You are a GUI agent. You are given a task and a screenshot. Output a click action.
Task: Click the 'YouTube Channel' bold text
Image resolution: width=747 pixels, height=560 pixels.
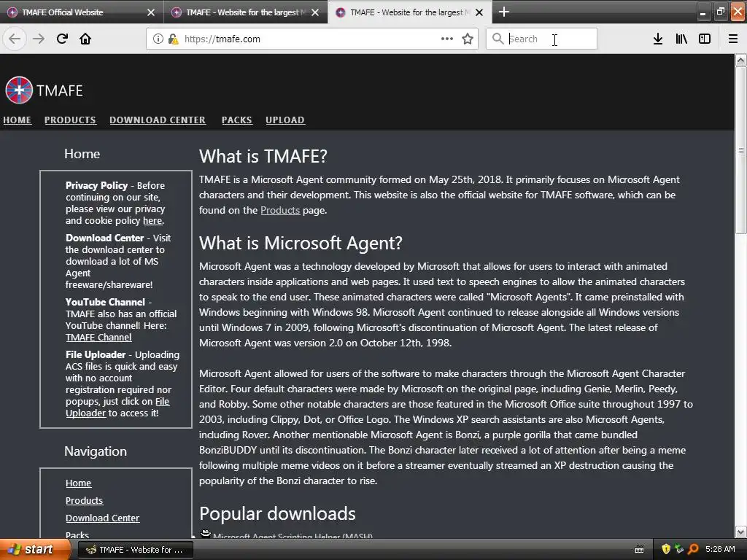point(105,302)
